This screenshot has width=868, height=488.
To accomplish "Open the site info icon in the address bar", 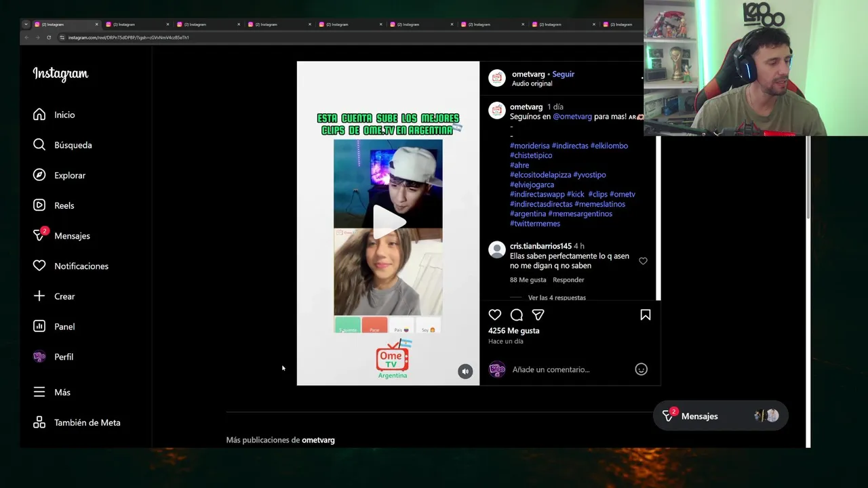I will [x=62, y=37].
